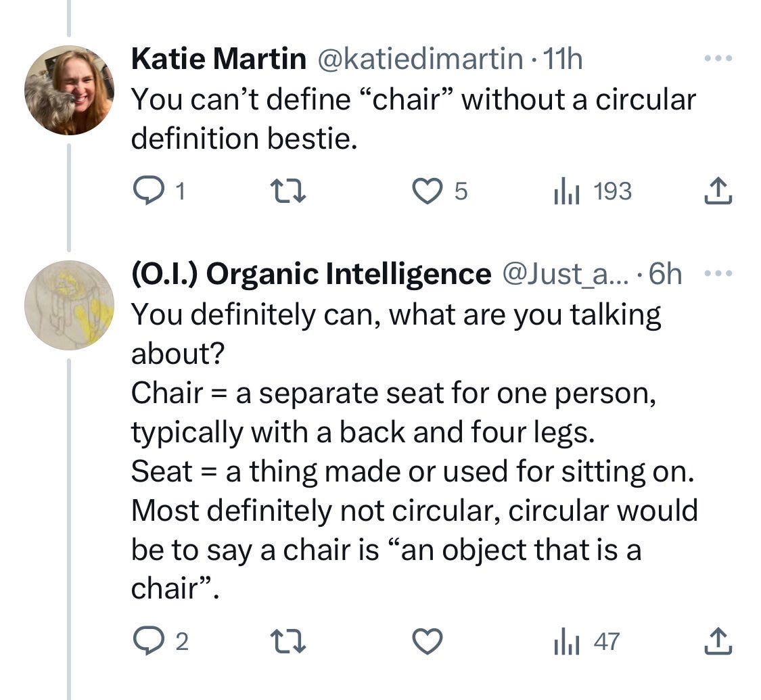761x700 pixels.
Task: Reply to Katie Martin's tweet
Action: click(x=159, y=191)
